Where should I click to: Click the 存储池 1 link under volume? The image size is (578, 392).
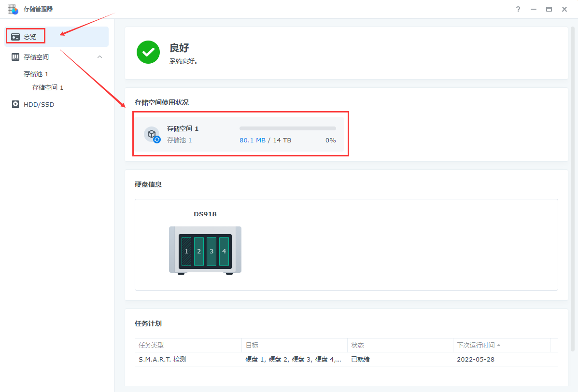(x=179, y=140)
